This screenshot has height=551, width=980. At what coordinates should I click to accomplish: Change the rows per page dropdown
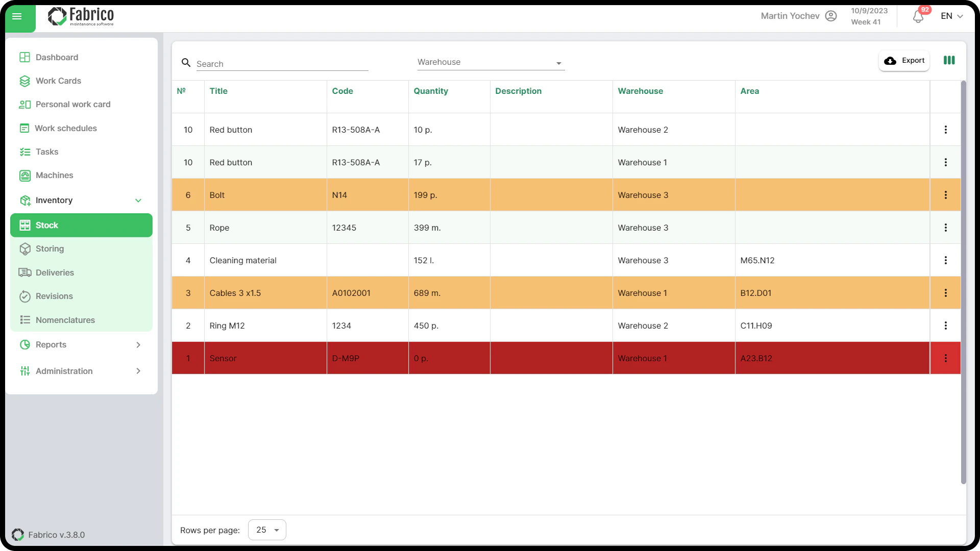[267, 530]
